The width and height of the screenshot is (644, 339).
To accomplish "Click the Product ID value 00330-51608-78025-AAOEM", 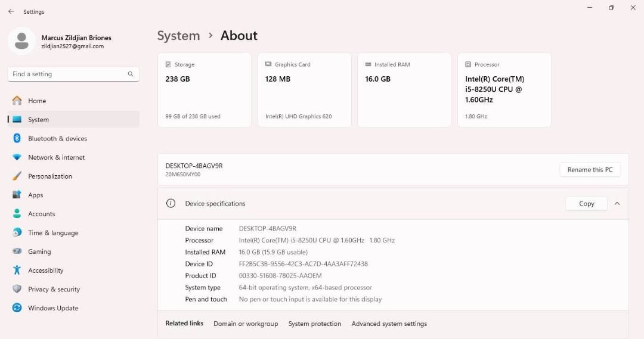I will pyautogui.click(x=280, y=276).
